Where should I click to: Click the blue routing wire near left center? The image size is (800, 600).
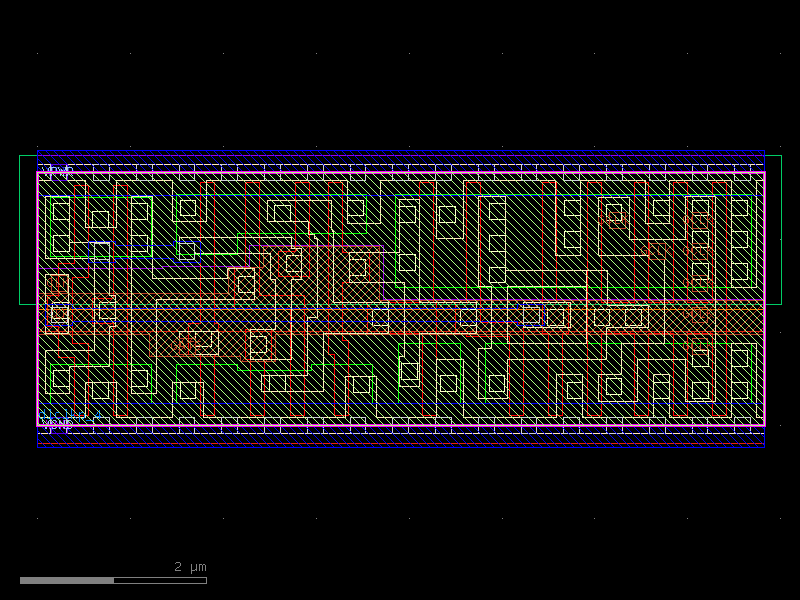tap(130, 262)
